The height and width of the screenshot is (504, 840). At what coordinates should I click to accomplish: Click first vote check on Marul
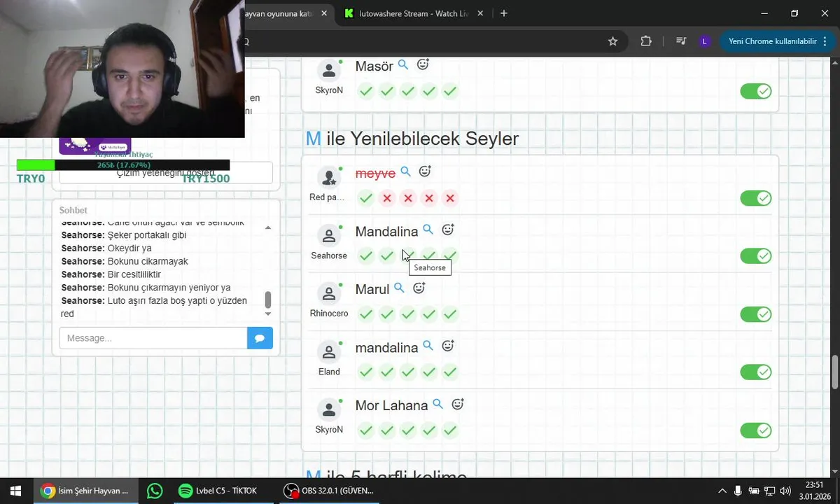pos(366,314)
